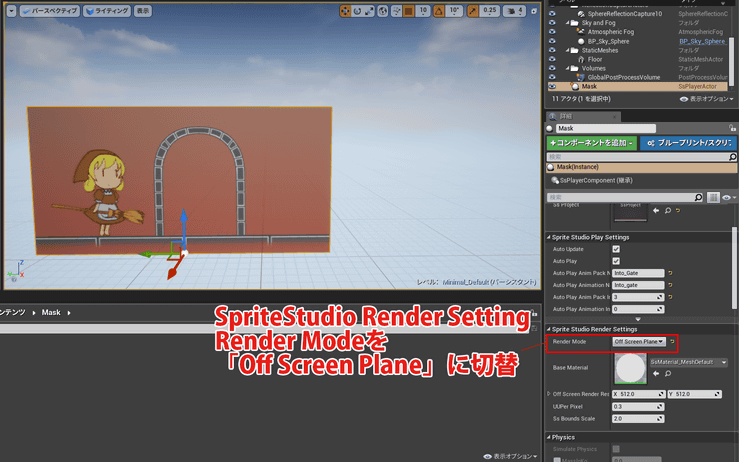Viewport: 739px width, 462px height.
Task: Reset Auto Play Anim Pack Index value
Action: click(670, 297)
